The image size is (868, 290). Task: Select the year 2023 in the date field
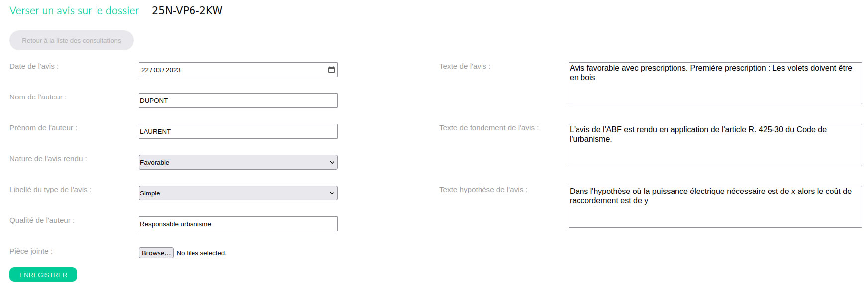click(x=173, y=70)
